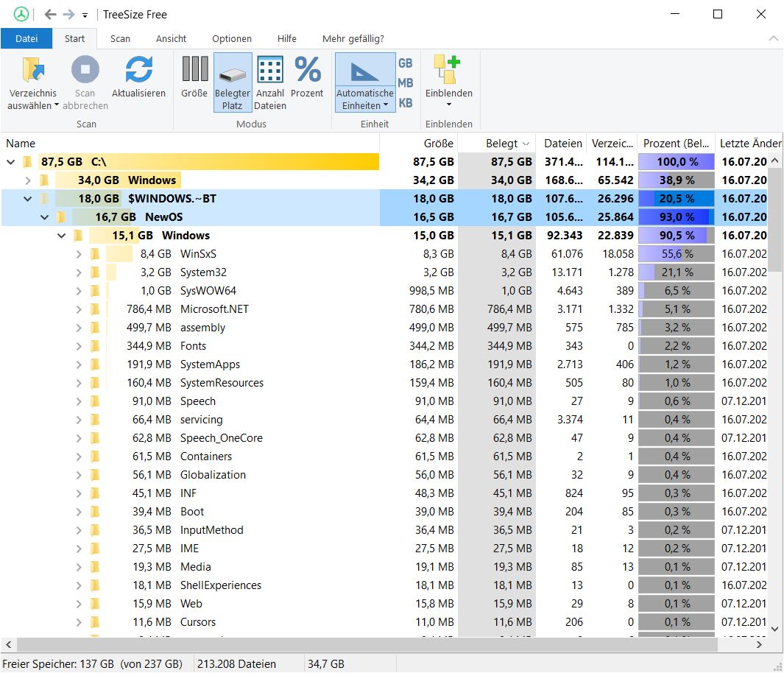Select the InputMethod folder icon
Image resolution: width=784 pixels, height=673 pixels.
pos(95,530)
